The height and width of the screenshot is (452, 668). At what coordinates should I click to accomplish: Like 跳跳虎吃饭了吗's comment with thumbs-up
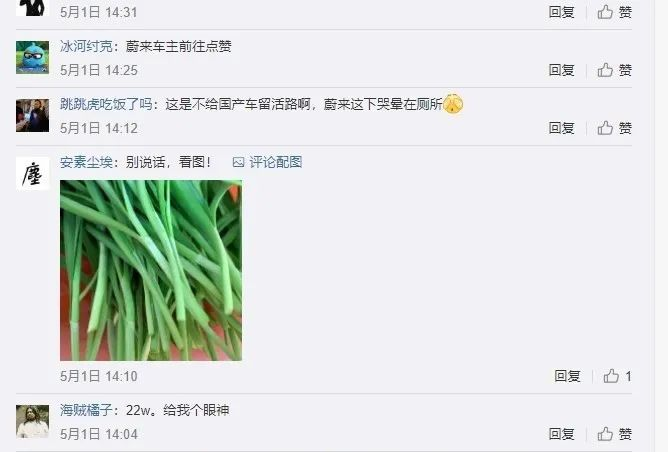pos(614,128)
